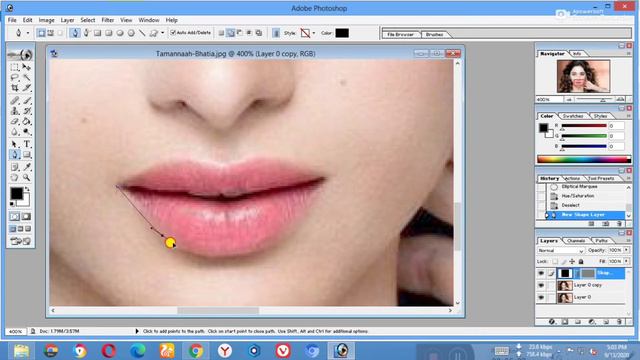
Task: Open the custom shape options dropdown arrow
Action: 162,33
